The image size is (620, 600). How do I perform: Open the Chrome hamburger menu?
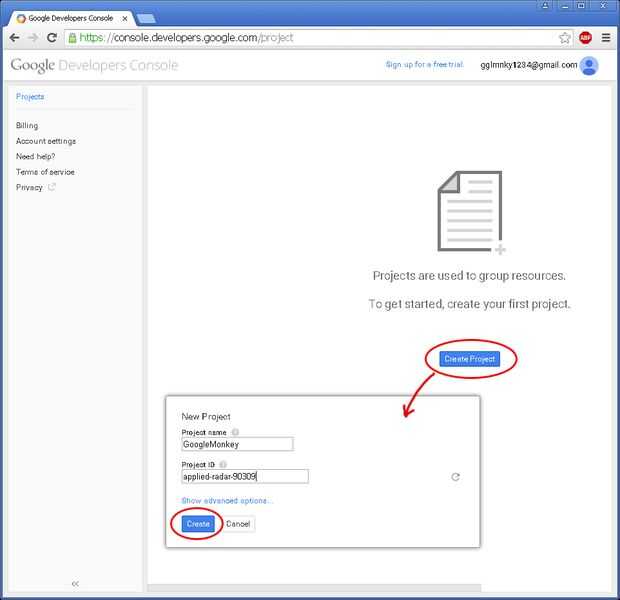click(x=606, y=38)
